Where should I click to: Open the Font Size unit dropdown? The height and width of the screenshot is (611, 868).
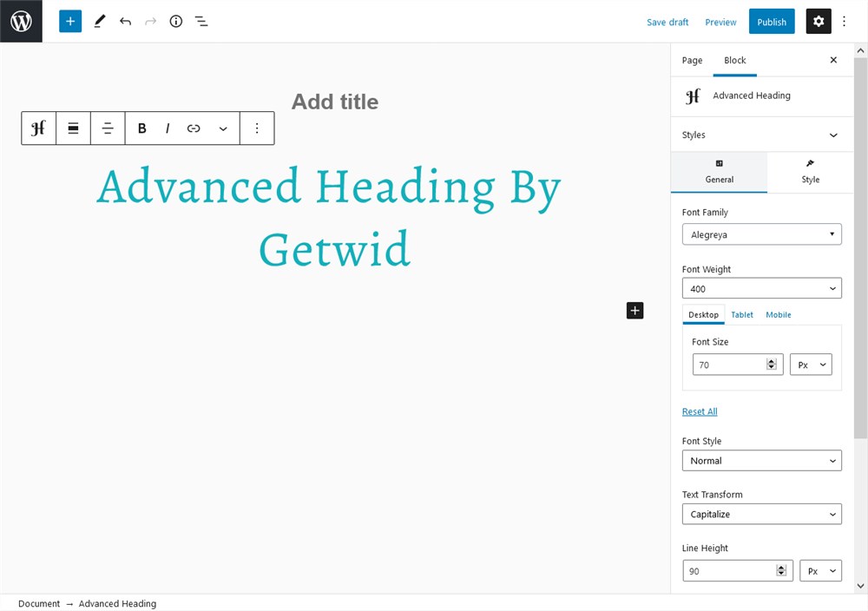click(x=811, y=365)
